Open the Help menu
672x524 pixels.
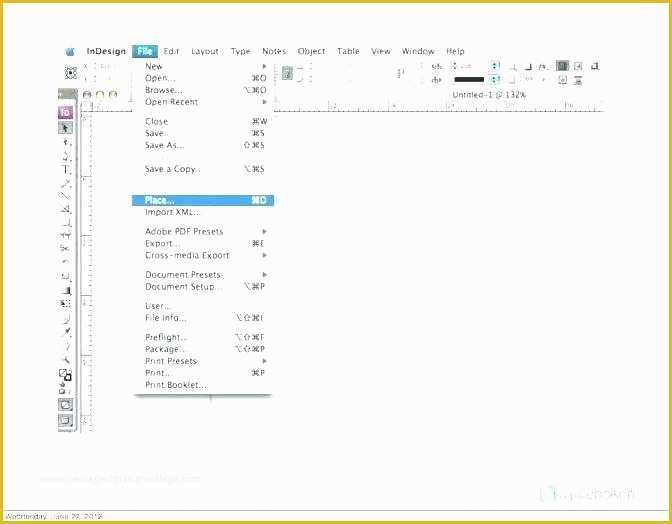(455, 51)
